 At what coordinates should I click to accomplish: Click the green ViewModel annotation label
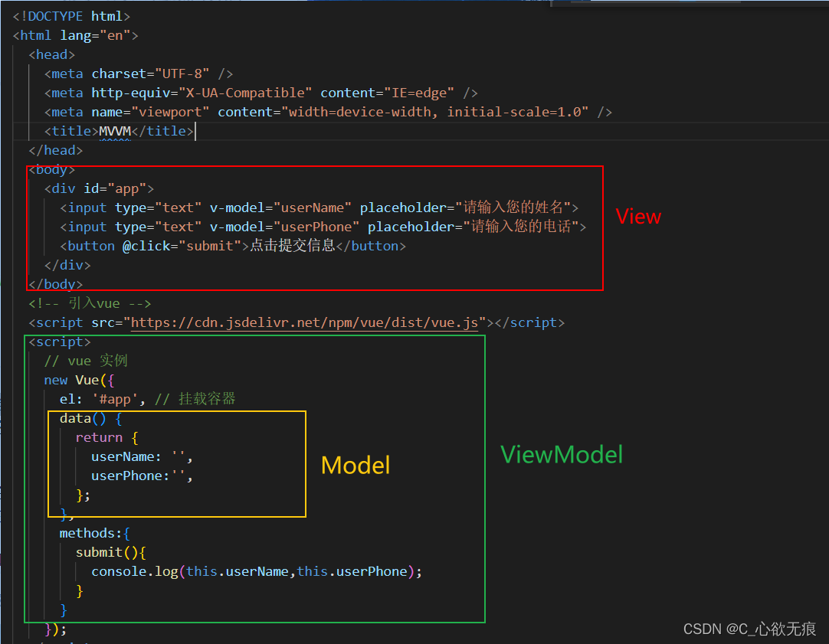[x=562, y=454]
